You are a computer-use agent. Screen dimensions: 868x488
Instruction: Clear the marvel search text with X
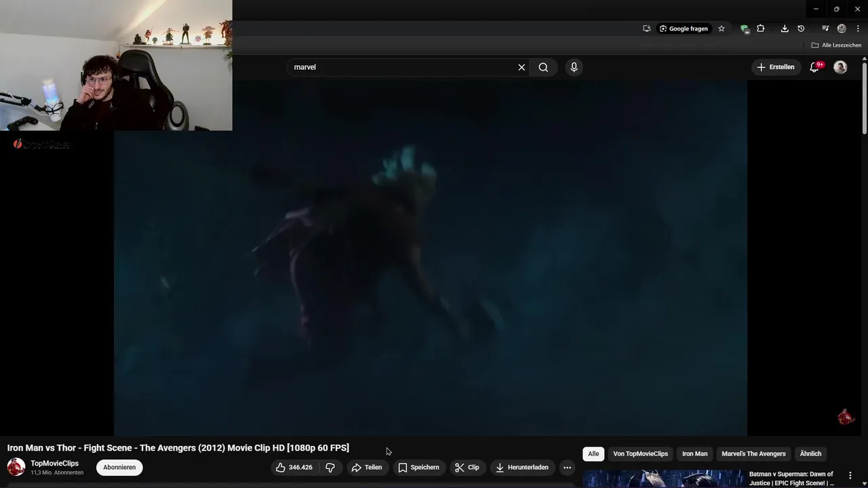[x=521, y=67]
